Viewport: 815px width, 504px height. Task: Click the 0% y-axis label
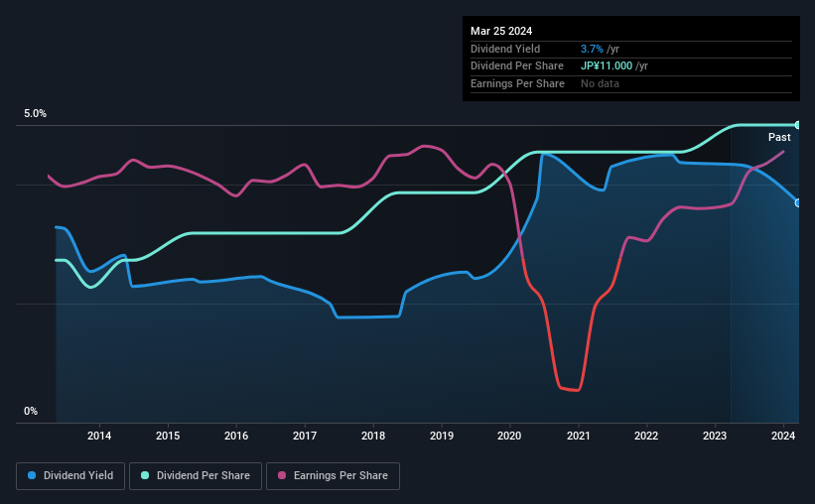[31, 412]
